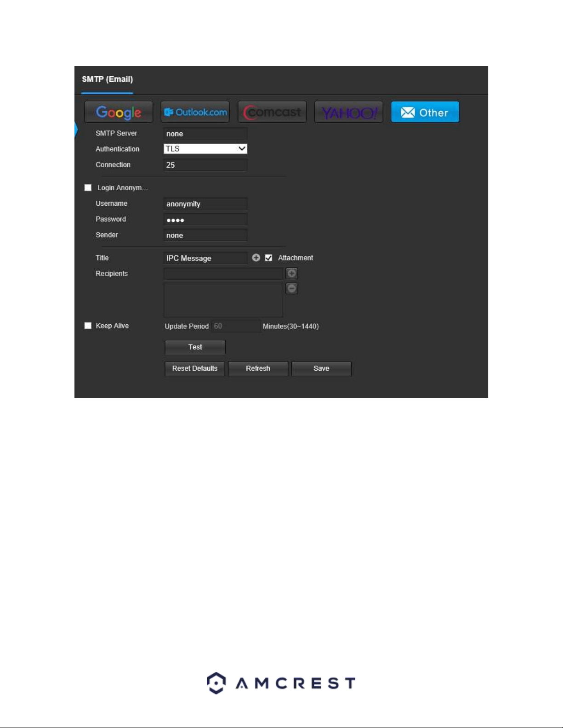Enable the Keep Alive checkbox
The height and width of the screenshot is (728, 563).
pyautogui.click(x=88, y=326)
